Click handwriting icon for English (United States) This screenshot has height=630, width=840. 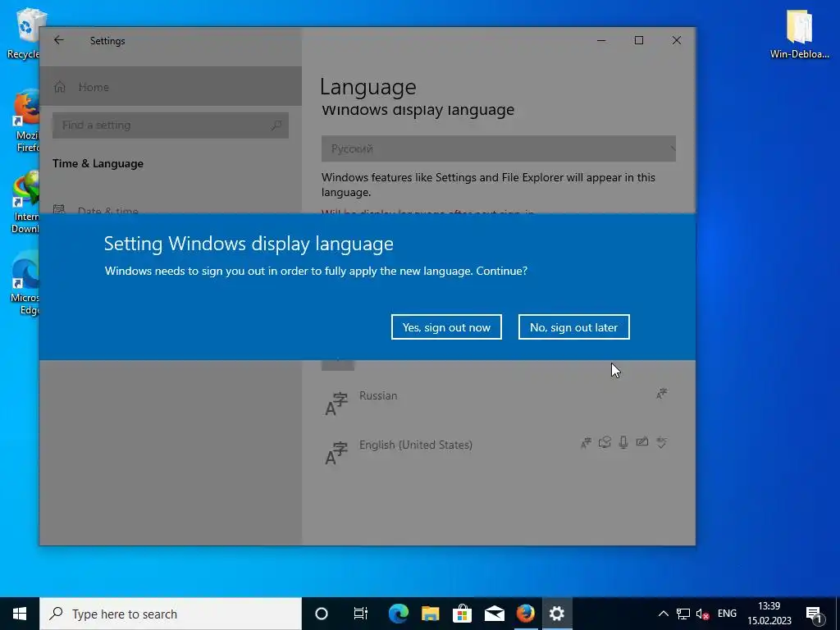point(641,442)
